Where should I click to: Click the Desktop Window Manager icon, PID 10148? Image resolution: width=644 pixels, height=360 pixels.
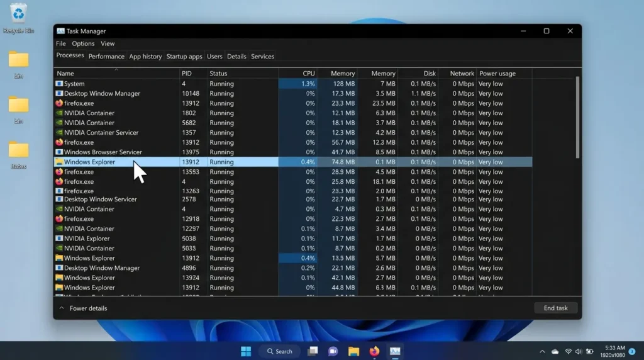click(x=59, y=93)
